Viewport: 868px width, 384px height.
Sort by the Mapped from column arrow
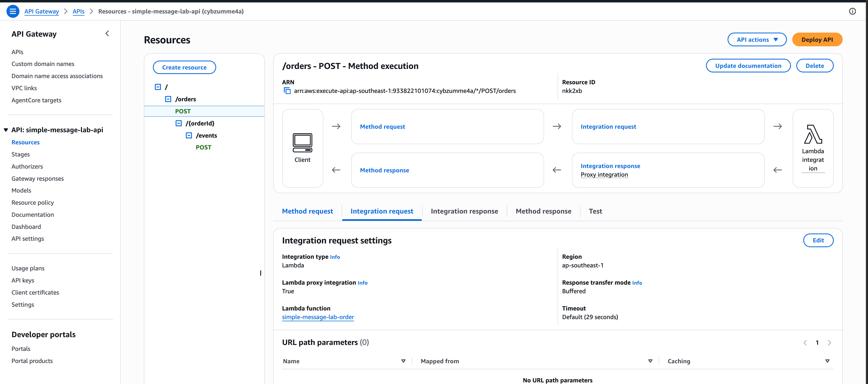650,361
